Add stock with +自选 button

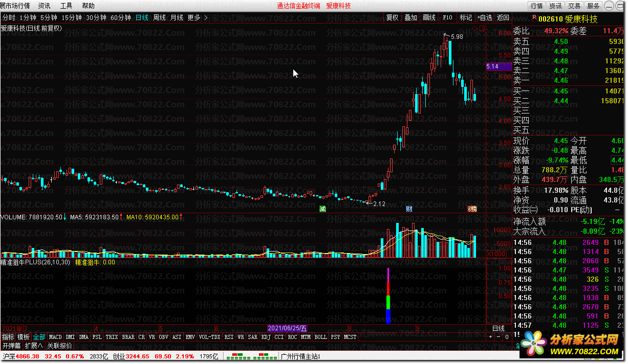pyautogui.click(x=485, y=17)
